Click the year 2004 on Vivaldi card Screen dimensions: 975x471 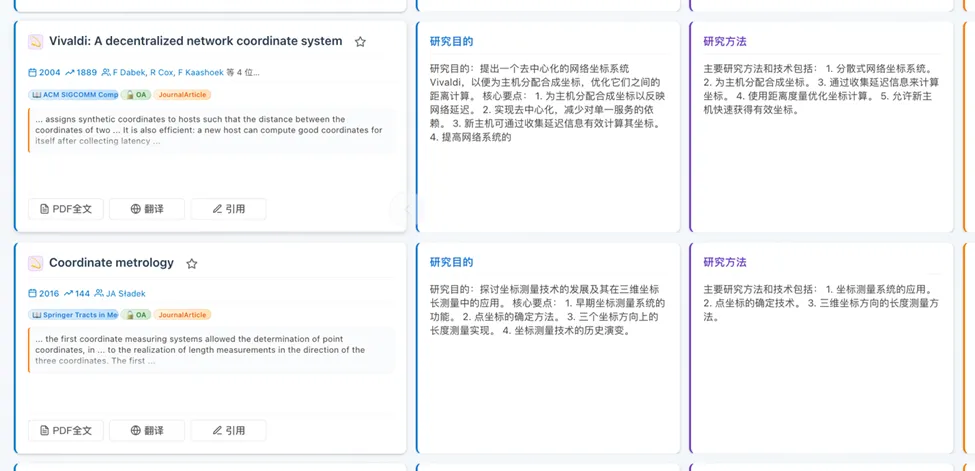tap(45, 72)
